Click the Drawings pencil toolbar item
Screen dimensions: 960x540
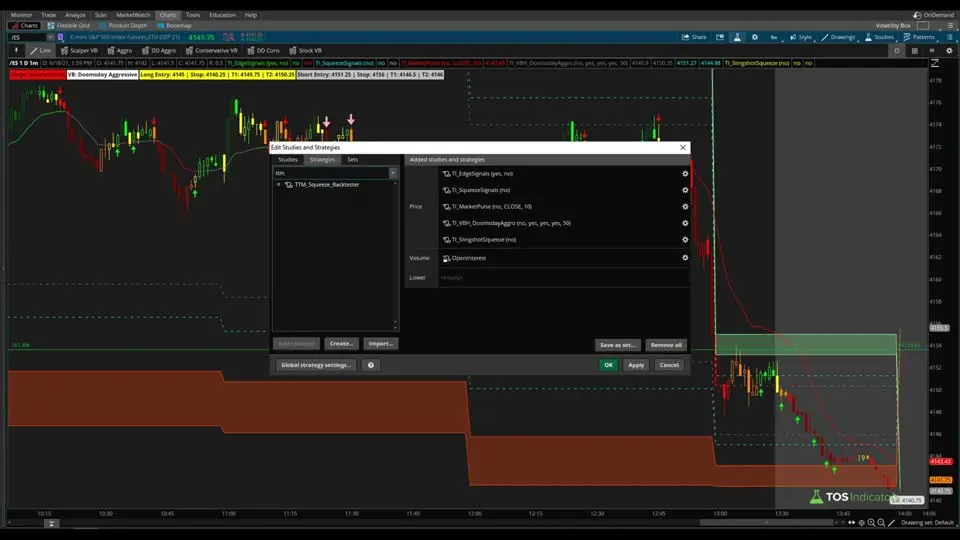(x=838, y=37)
